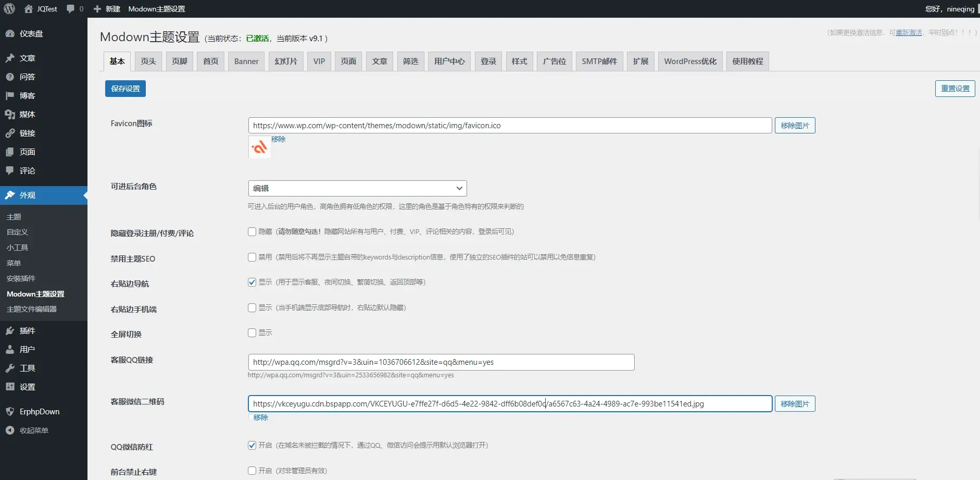Viewport: 980px width, 480px height.
Task: Click 移除 link under favicon
Action: (279, 139)
